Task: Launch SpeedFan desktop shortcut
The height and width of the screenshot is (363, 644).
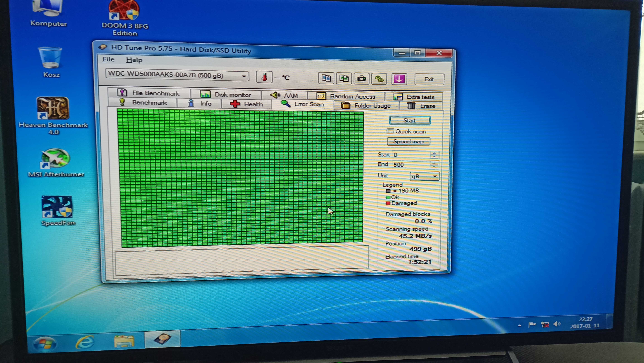Action: pyautogui.click(x=58, y=211)
